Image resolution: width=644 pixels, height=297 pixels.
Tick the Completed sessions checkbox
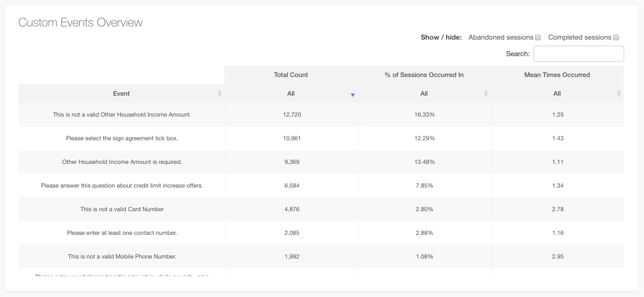[616, 37]
